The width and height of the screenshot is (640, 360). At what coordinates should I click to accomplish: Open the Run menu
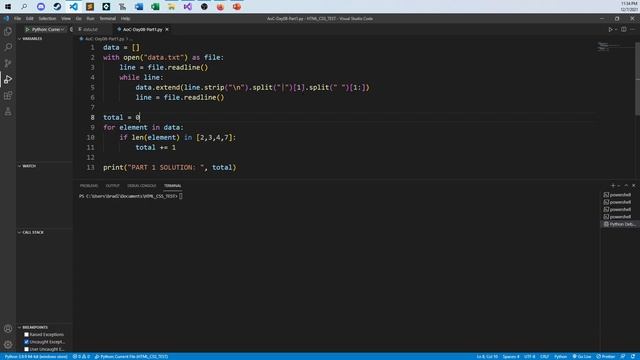coord(90,18)
